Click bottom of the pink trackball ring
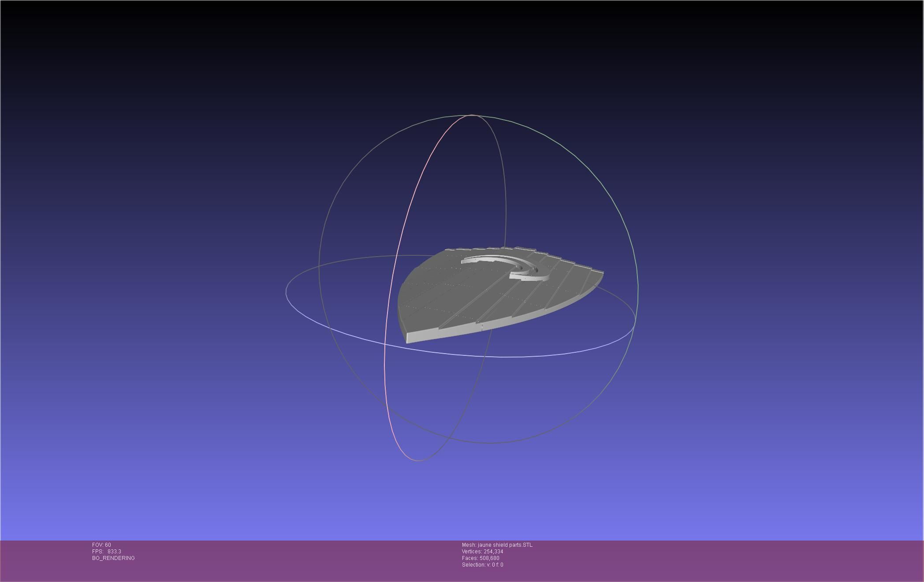 418,461
